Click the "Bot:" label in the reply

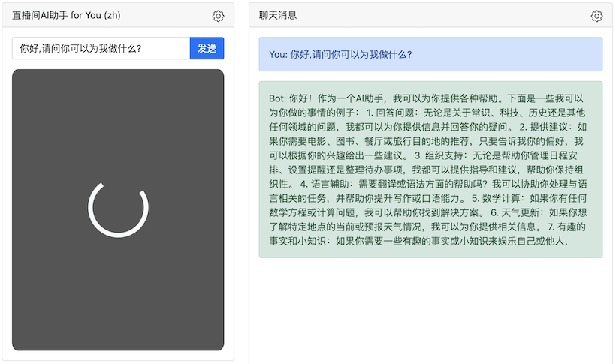pyautogui.click(x=277, y=99)
